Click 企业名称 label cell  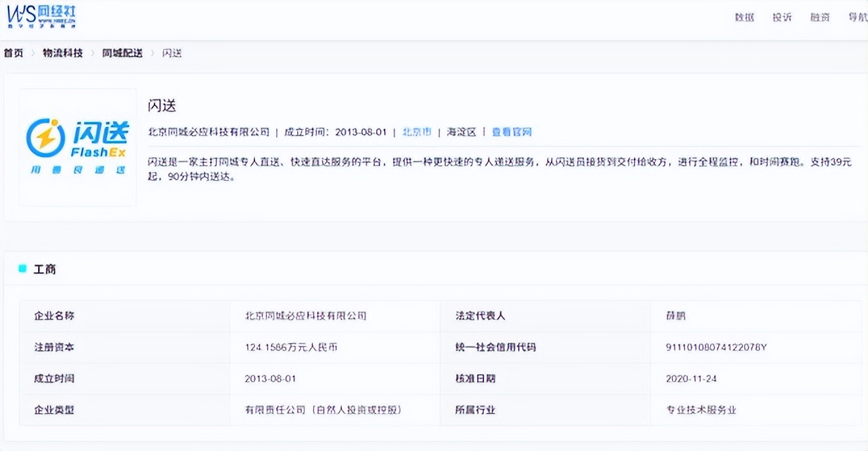pos(124,316)
